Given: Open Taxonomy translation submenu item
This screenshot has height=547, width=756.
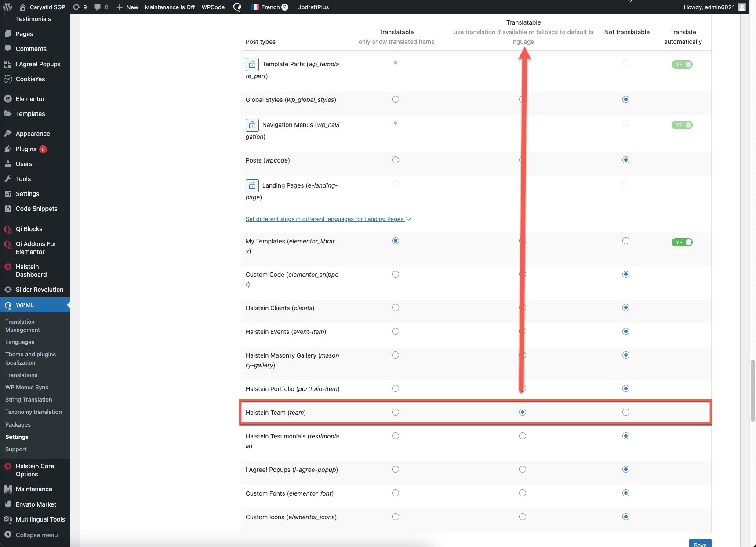Looking at the screenshot, I should point(33,412).
